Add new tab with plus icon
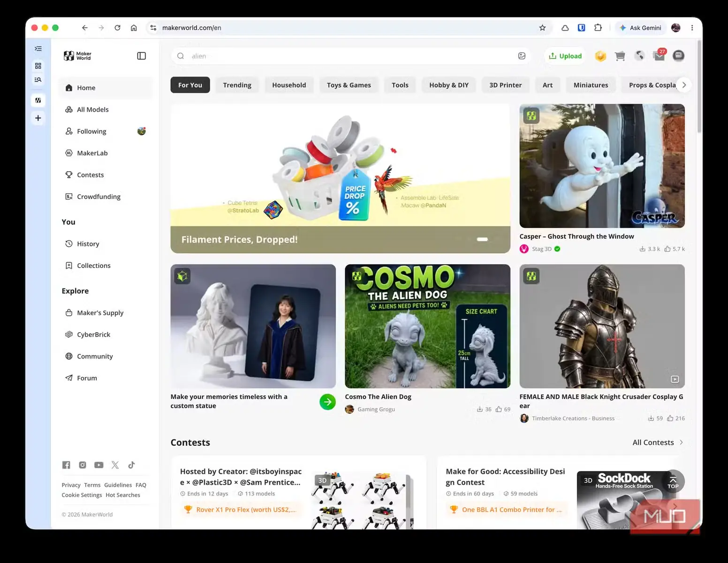This screenshot has height=563, width=728. pyautogui.click(x=38, y=118)
